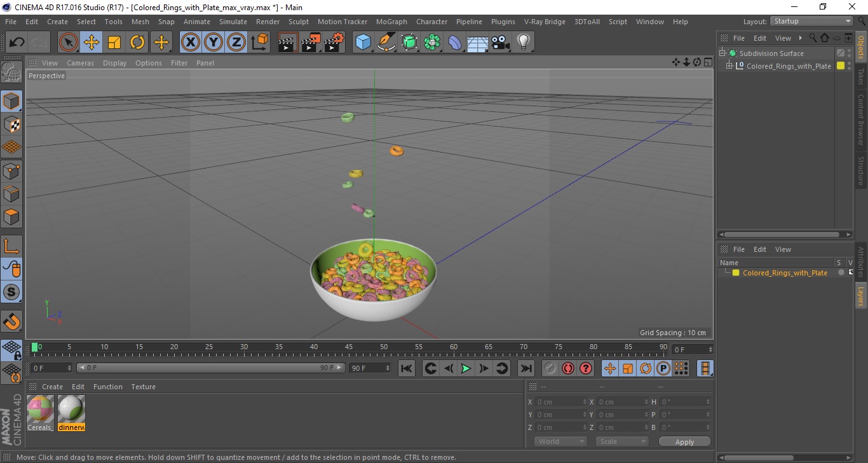Open the World coordinate dropdown
This screenshot has width=868, height=463.
click(560, 441)
